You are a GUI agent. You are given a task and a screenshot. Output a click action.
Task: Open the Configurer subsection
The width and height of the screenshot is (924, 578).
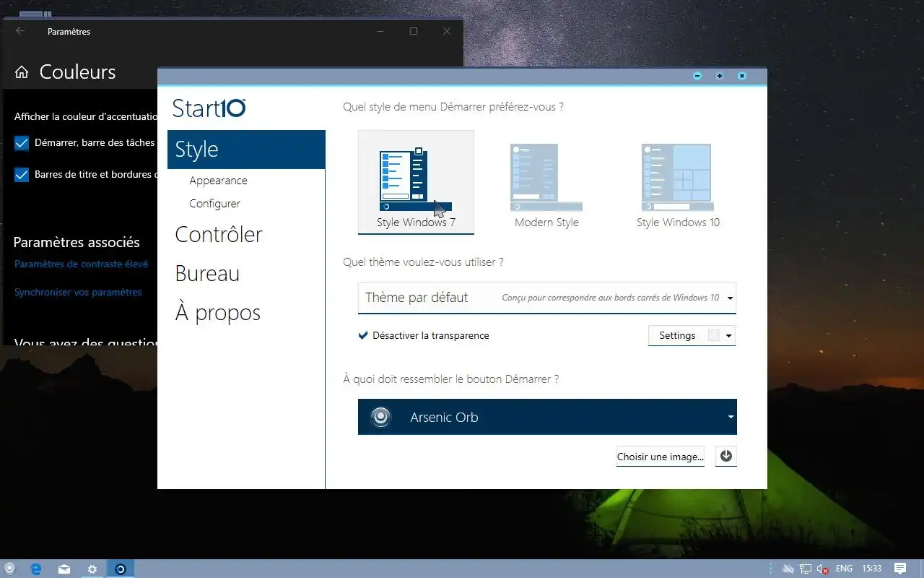click(x=215, y=204)
